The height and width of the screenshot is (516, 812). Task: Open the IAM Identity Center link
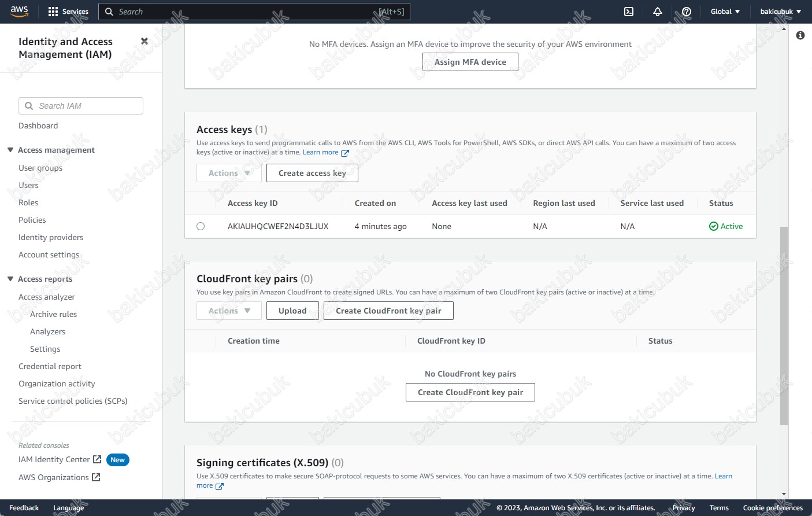(x=54, y=459)
